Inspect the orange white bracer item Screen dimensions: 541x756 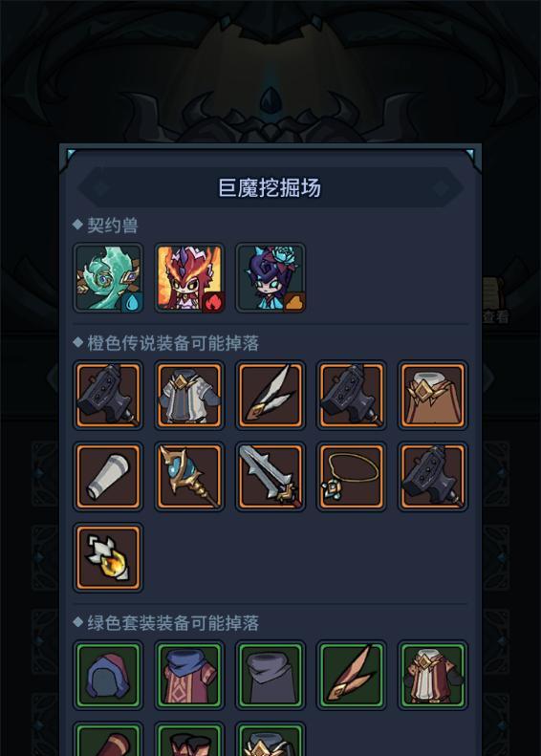tap(108, 476)
